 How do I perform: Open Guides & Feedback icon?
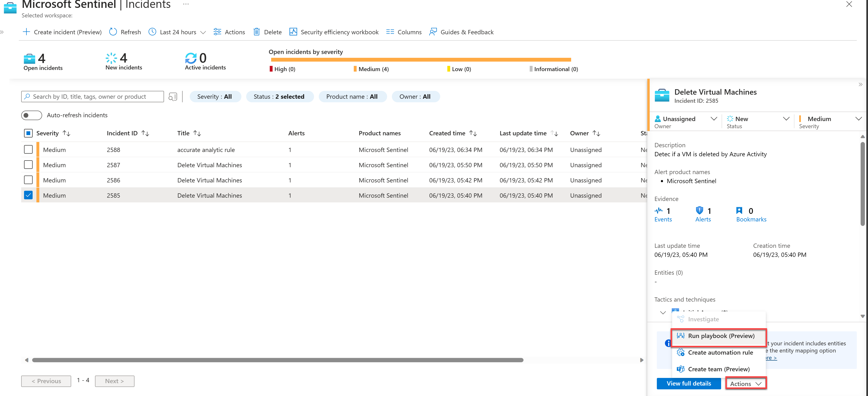click(433, 32)
